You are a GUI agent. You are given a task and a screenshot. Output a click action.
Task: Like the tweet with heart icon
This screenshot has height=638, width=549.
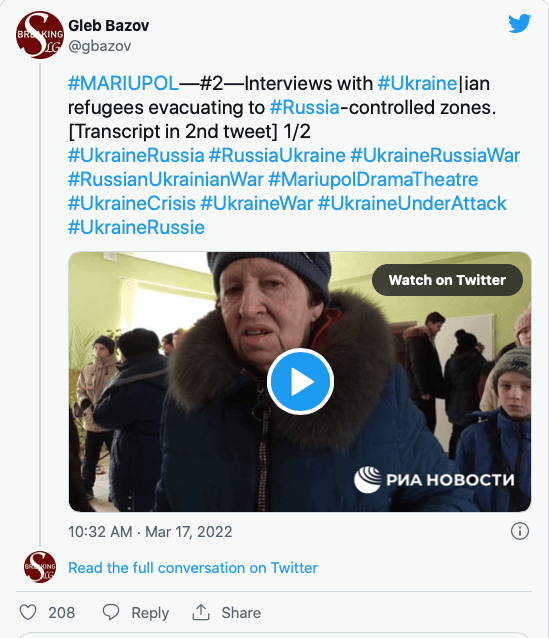pyautogui.click(x=28, y=612)
